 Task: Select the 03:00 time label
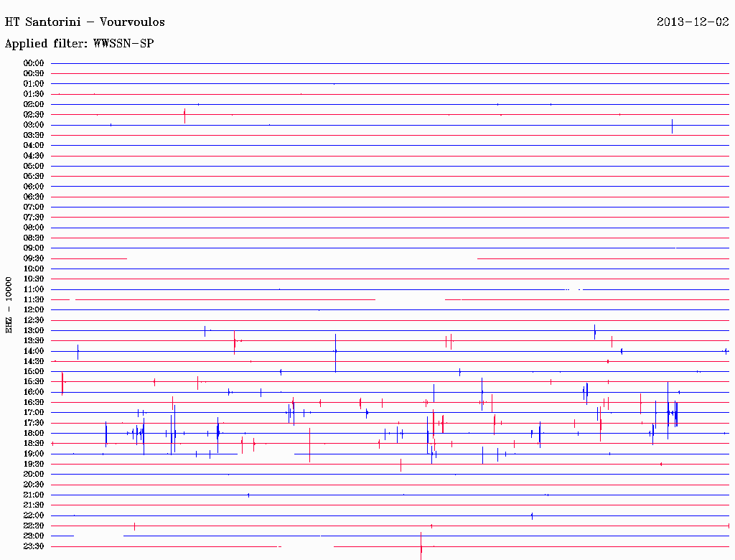point(34,125)
